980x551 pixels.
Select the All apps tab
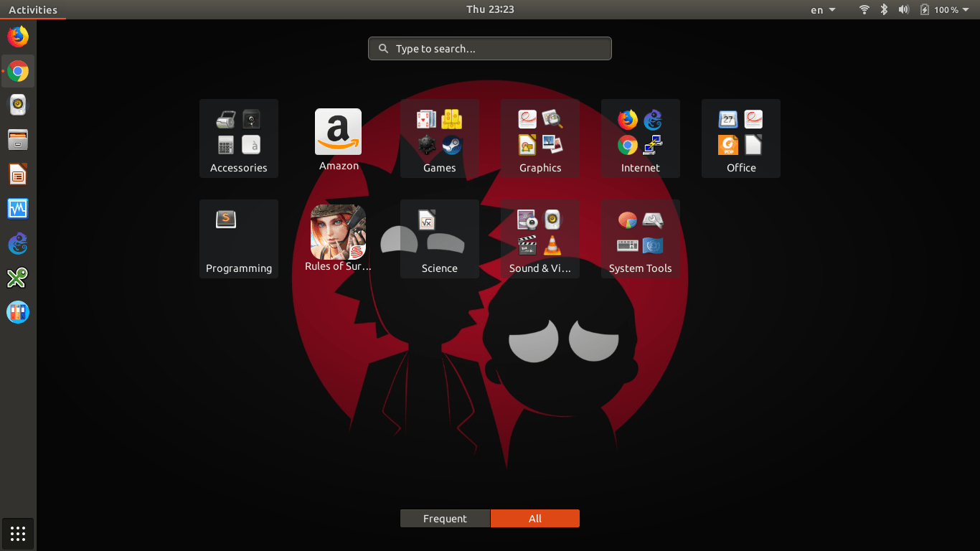tap(535, 519)
